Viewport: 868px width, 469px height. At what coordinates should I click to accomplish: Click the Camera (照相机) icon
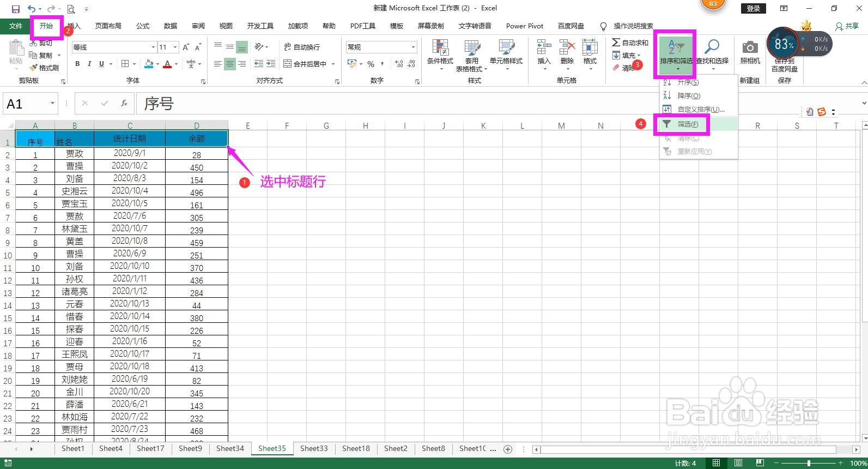[750, 48]
